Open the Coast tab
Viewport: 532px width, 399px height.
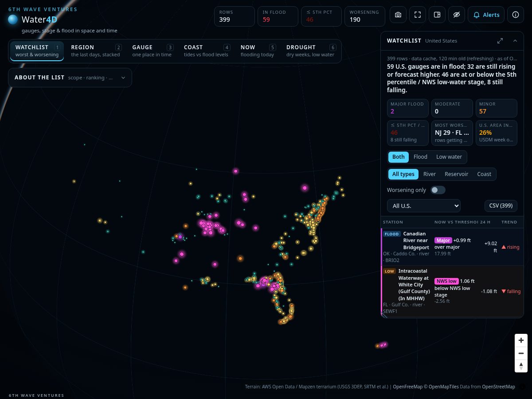[206, 51]
